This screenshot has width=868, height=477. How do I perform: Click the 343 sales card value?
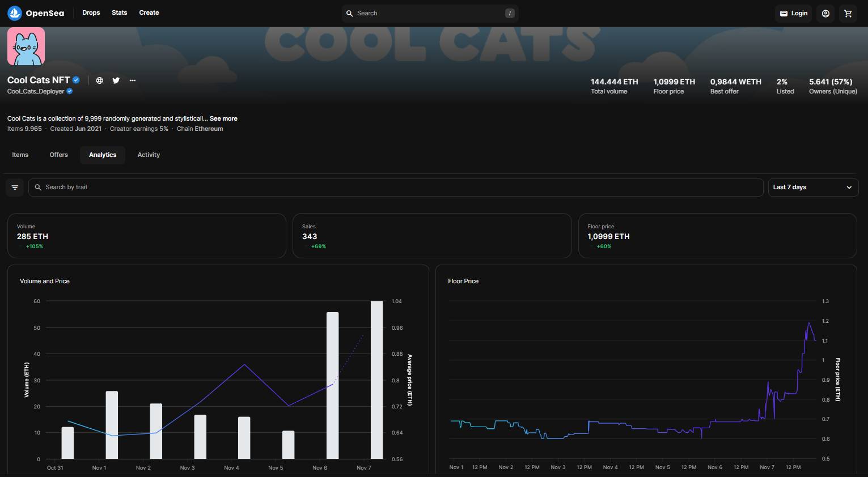point(310,236)
